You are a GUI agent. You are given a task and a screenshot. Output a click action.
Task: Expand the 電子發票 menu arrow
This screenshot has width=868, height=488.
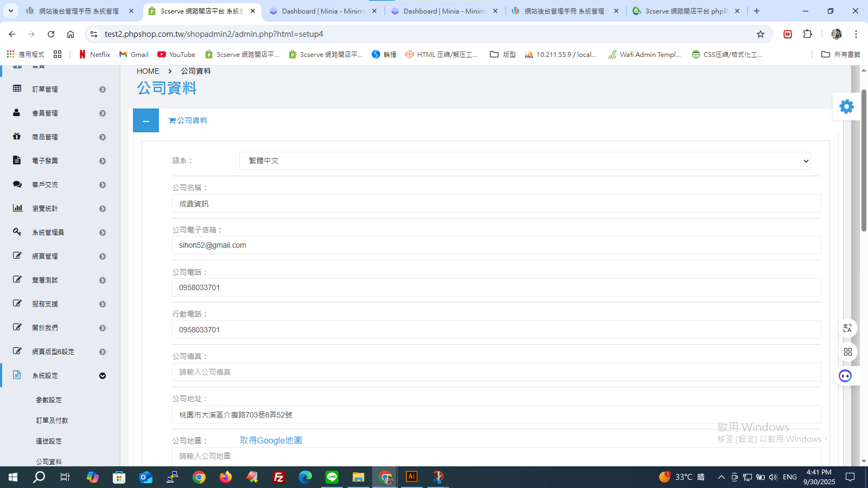coord(103,161)
